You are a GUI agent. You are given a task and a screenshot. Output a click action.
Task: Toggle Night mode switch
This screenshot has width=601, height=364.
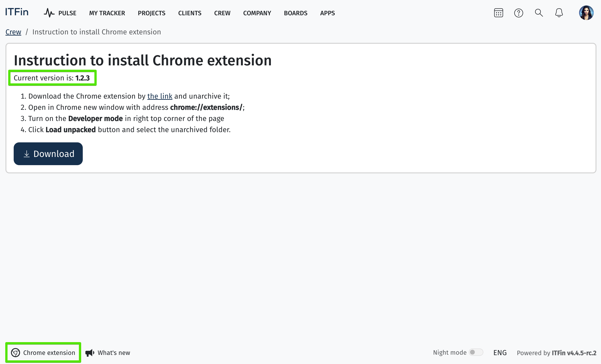coord(476,352)
